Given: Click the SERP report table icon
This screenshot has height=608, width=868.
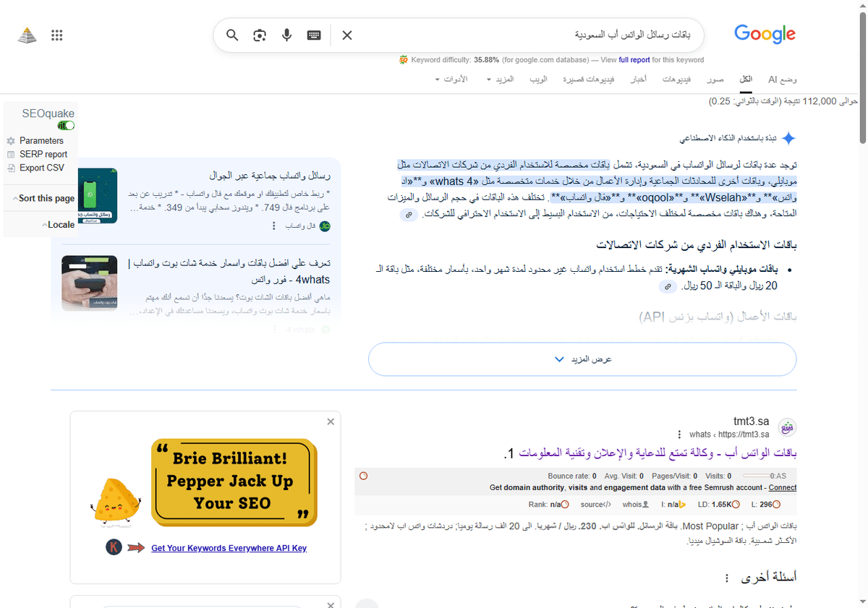Looking at the screenshot, I should tap(11, 154).
